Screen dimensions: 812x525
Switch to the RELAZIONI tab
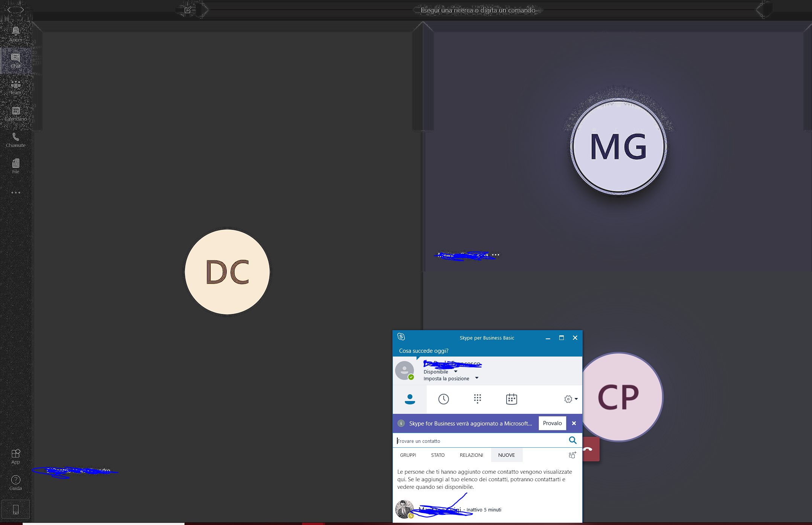coord(471,455)
